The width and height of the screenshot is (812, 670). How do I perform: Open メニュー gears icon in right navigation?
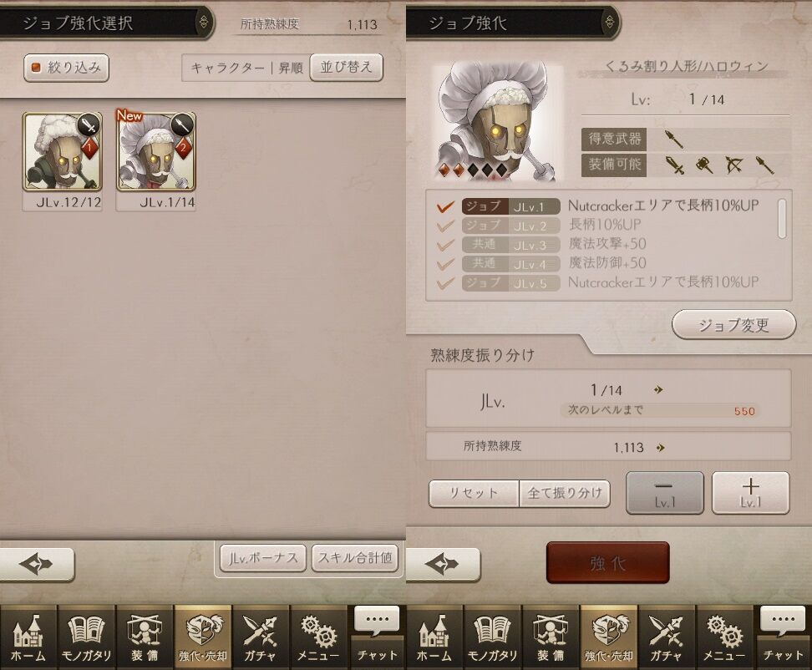tap(724, 637)
